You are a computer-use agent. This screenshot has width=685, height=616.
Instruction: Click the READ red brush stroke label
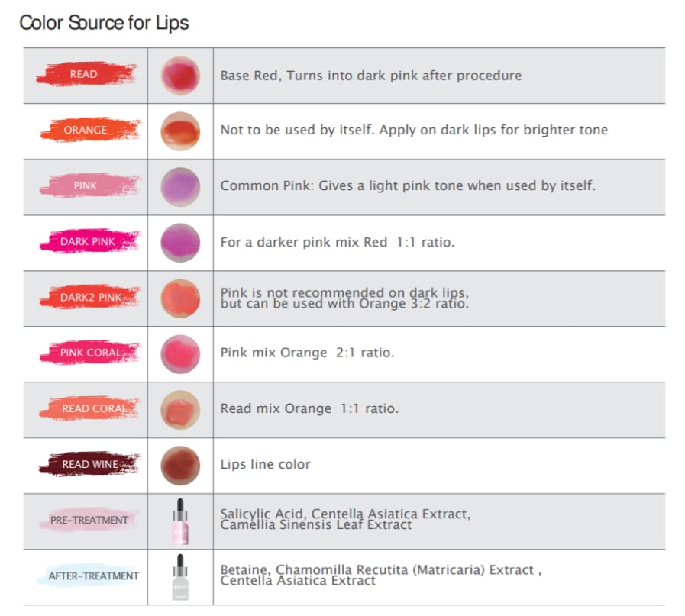click(x=84, y=75)
